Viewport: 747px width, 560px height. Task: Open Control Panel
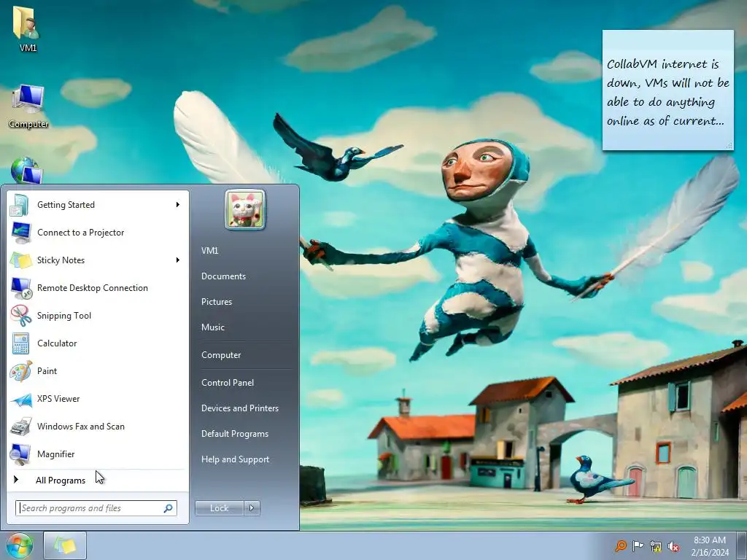228,383
